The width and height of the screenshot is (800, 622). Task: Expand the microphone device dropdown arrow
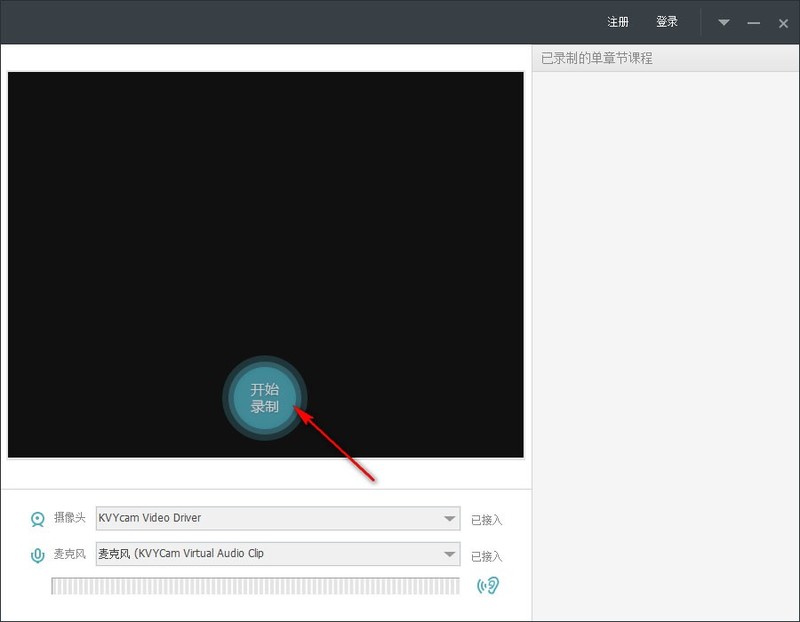coord(449,554)
